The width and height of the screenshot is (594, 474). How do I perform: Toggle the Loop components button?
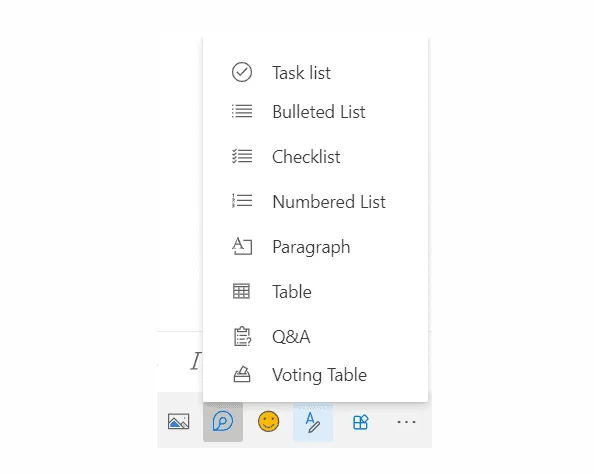[223, 421]
